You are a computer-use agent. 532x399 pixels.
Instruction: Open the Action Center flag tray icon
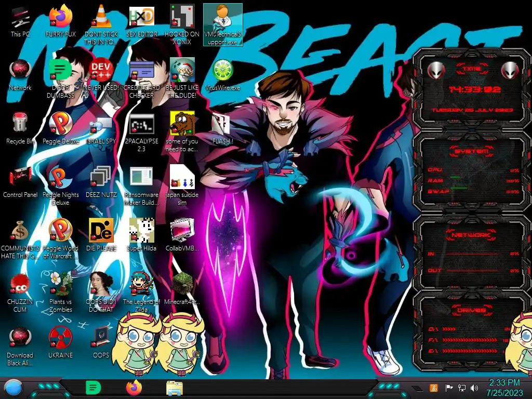coord(449,388)
